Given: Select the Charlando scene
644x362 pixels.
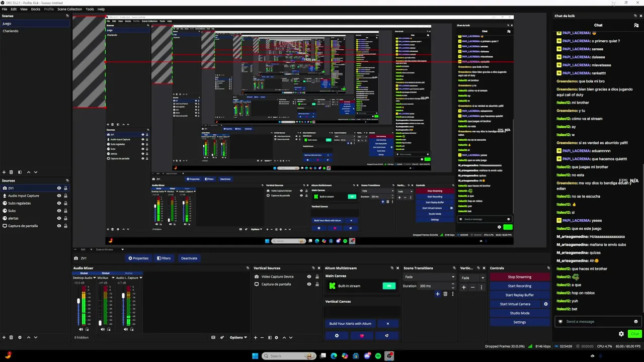Looking at the screenshot, I should pyautogui.click(x=11, y=31).
